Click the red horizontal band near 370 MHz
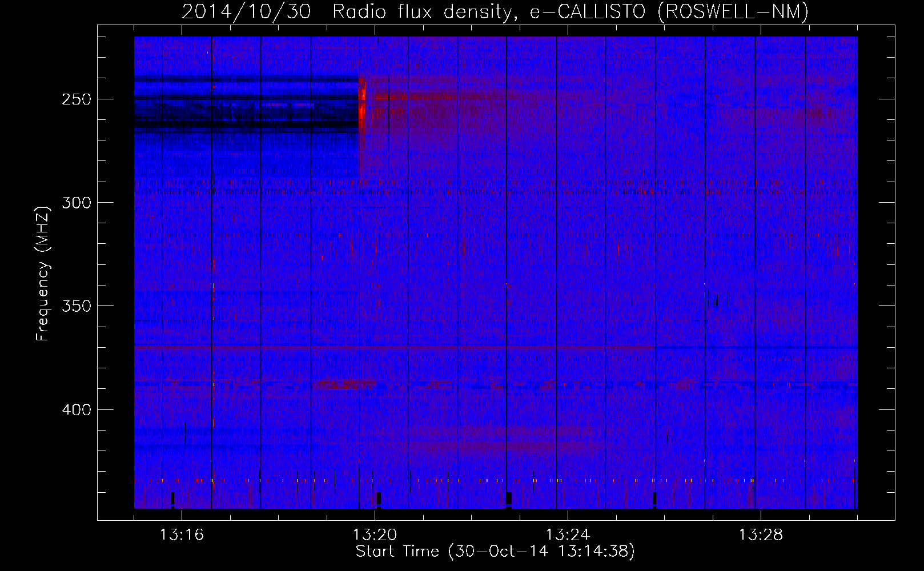Viewport: 924px width, 571px height. (394, 347)
